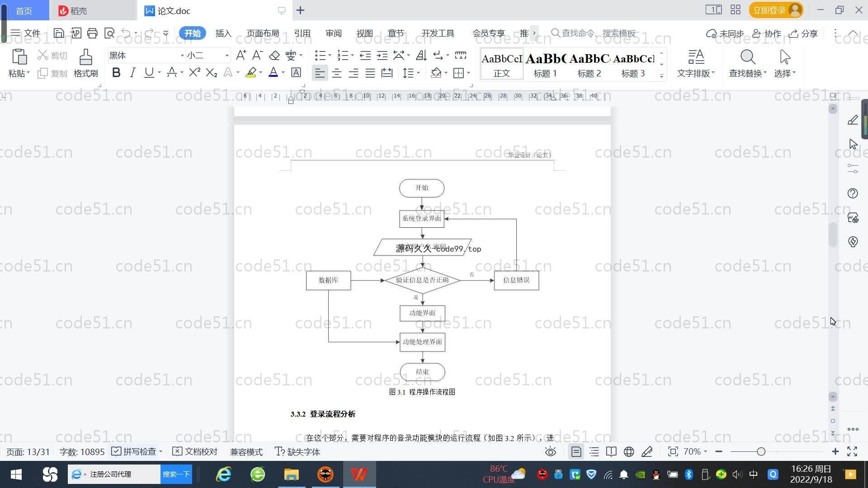Expand the highlight color dropdown arrow
Viewport: 868px width, 488px height.
(261, 73)
